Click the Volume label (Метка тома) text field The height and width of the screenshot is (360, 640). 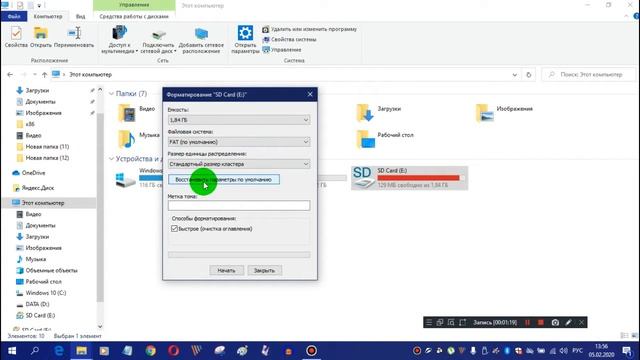(x=239, y=205)
